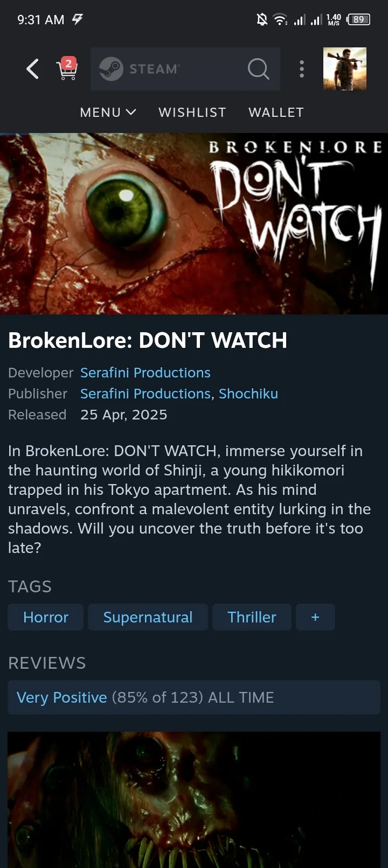Open the Shochiku publisher link

[x=248, y=394]
